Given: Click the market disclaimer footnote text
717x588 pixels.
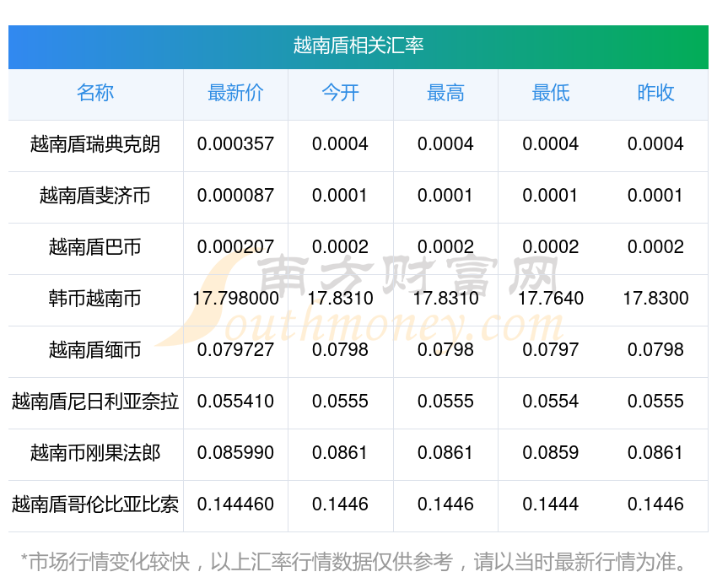Looking at the screenshot, I should tap(358, 562).
